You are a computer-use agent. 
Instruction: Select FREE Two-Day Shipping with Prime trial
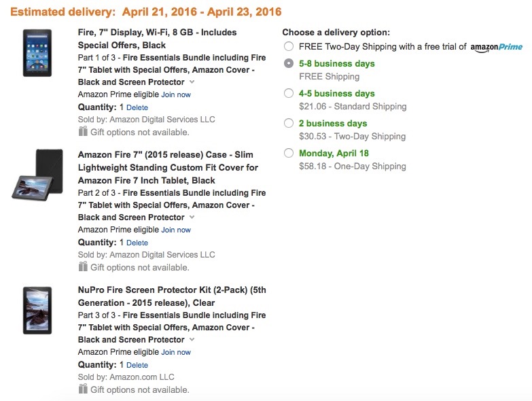289,46
